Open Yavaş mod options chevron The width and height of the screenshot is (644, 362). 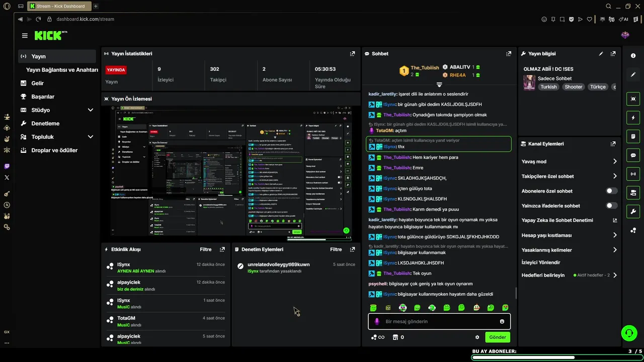tap(615, 161)
